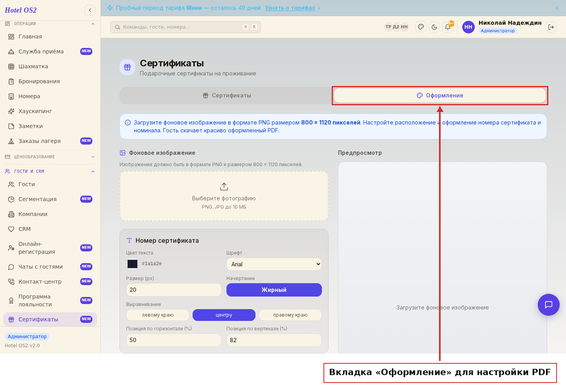
Task: Align text to правому краю
Action: pyautogui.click(x=290, y=315)
